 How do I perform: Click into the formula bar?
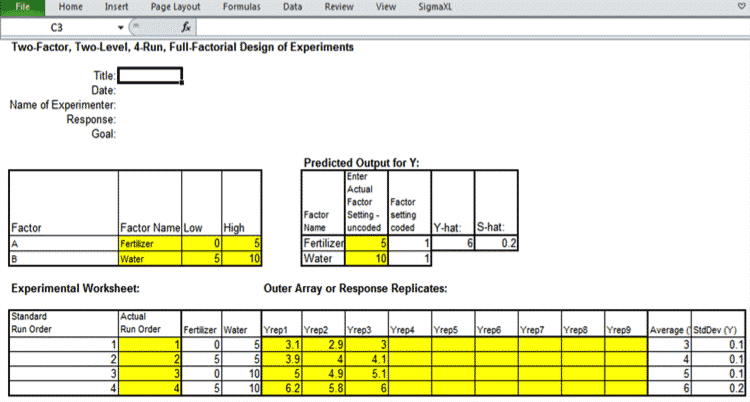[x=471, y=28]
